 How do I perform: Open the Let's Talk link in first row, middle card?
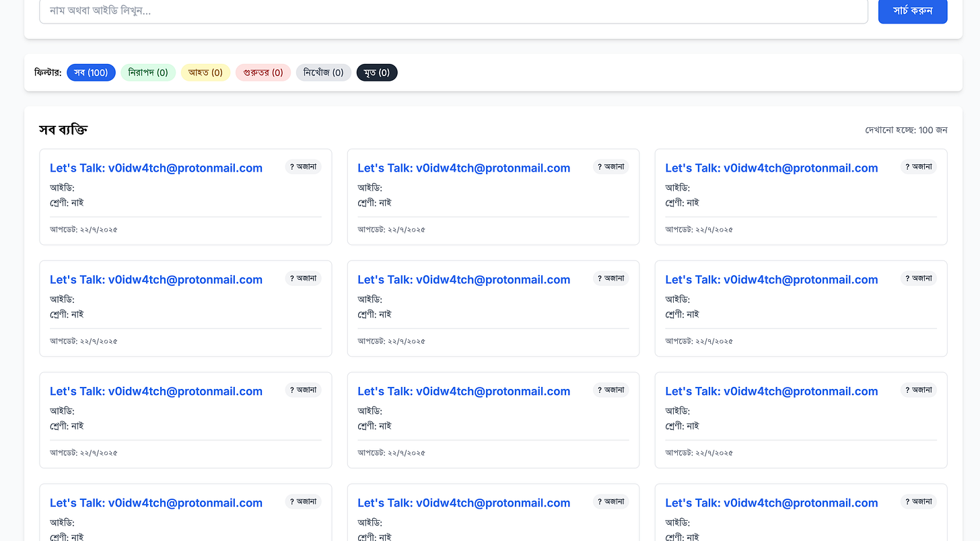(464, 168)
